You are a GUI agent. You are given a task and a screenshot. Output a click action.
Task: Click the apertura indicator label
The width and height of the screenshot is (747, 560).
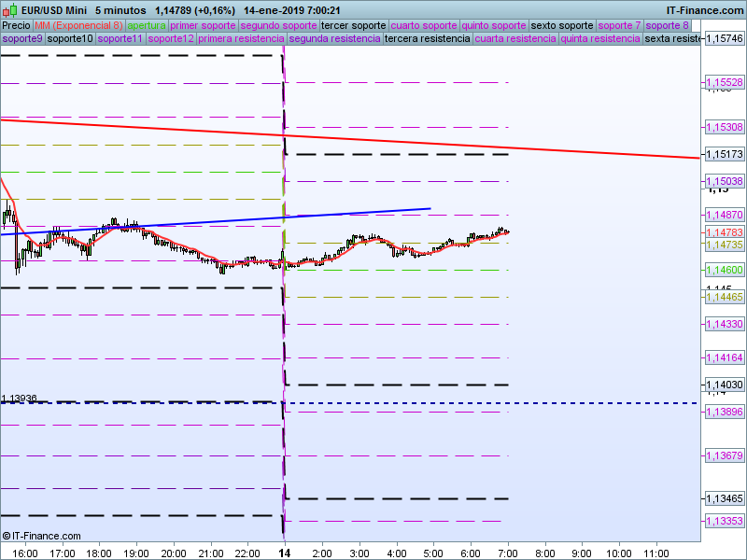click(x=147, y=25)
